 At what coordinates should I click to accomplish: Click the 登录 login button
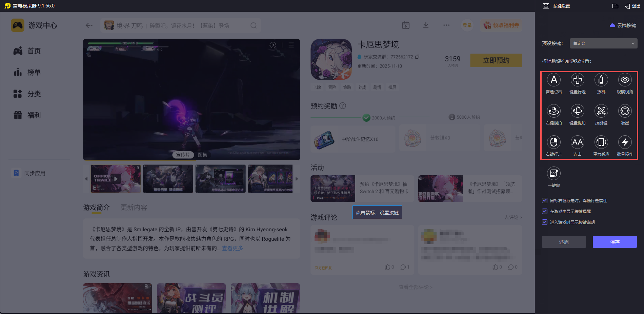[467, 25]
